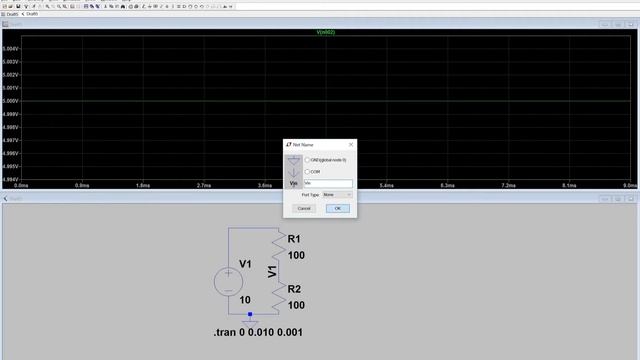Screen dimensions: 640x360
Task: Click the R2 label text
Action: (294, 289)
